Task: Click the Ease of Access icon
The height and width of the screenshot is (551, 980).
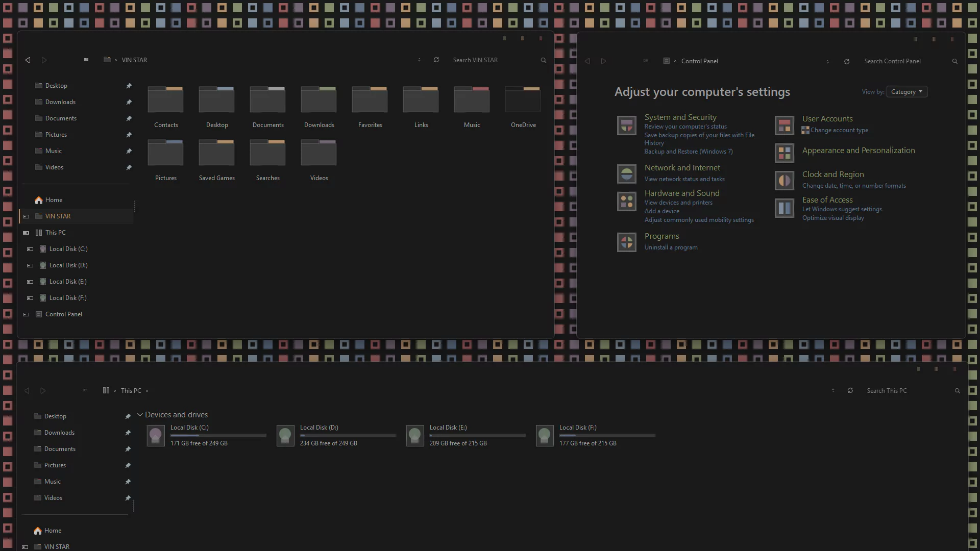Action: (784, 208)
